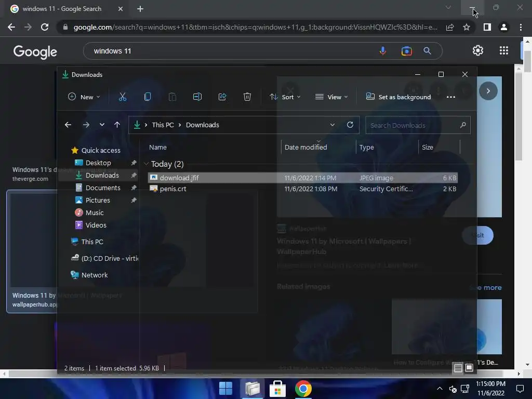532x399 pixels.
Task: Click the Cut scissors icon in Explorer toolbar
Action: 123,97
